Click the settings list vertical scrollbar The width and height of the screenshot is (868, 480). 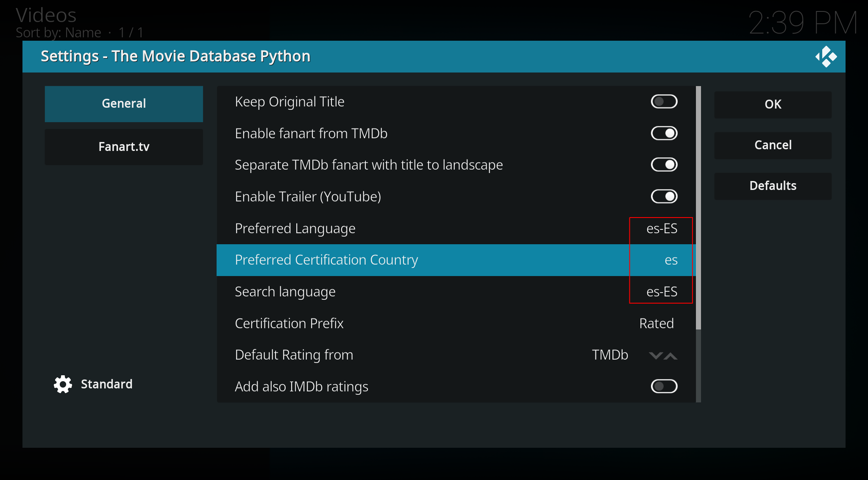[698, 208]
